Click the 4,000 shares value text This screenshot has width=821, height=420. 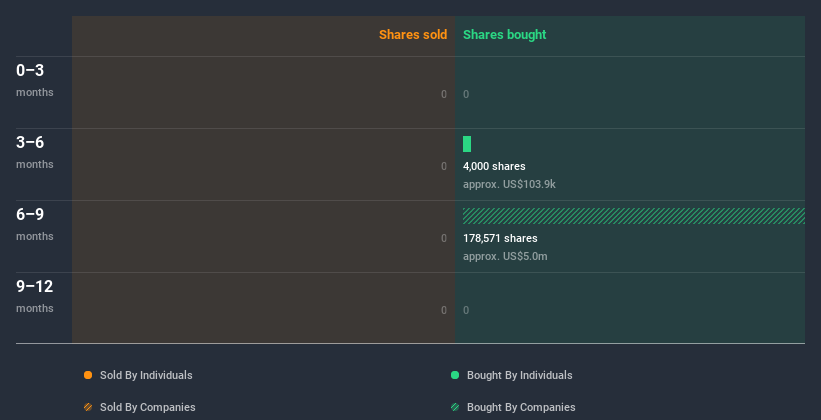pyautogui.click(x=494, y=167)
